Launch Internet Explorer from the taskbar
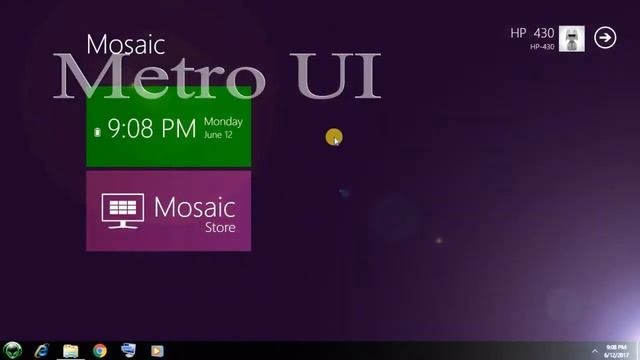This screenshot has width=640, height=360. tap(42, 351)
